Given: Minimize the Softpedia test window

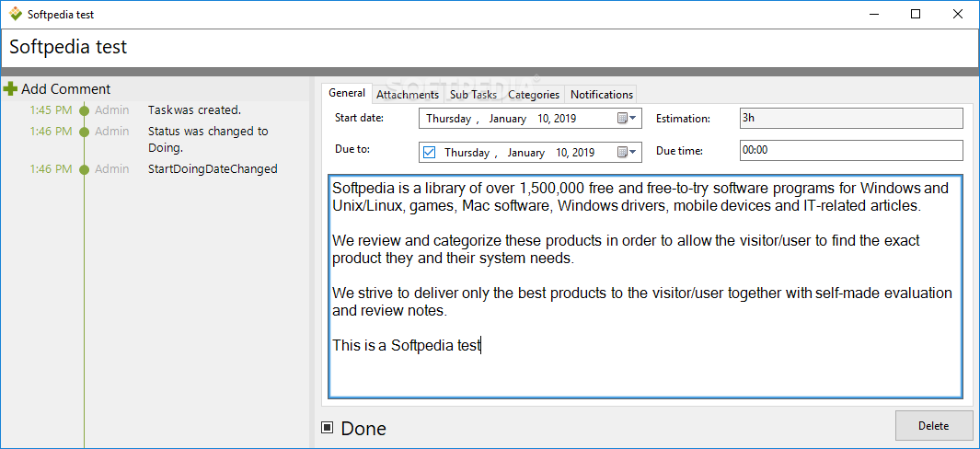Looking at the screenshot, I should coord(874,14).
